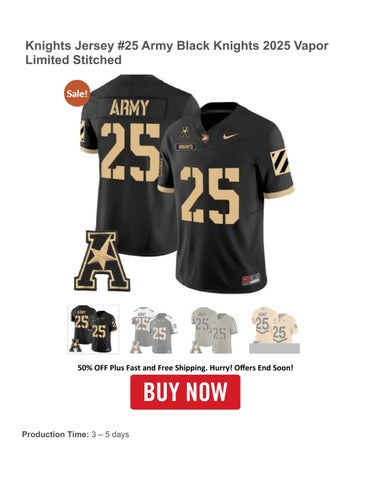Click the KNIGHTS chest patch on jersey

186,146
